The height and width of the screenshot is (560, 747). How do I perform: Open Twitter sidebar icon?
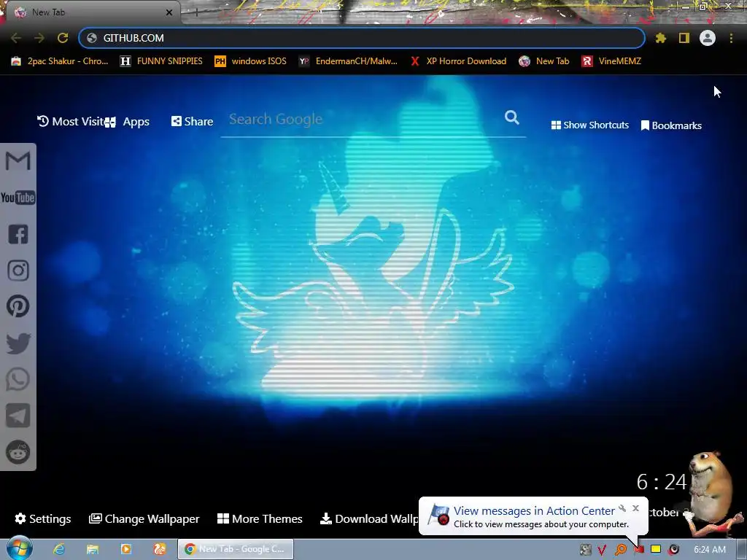coord(18,343)
